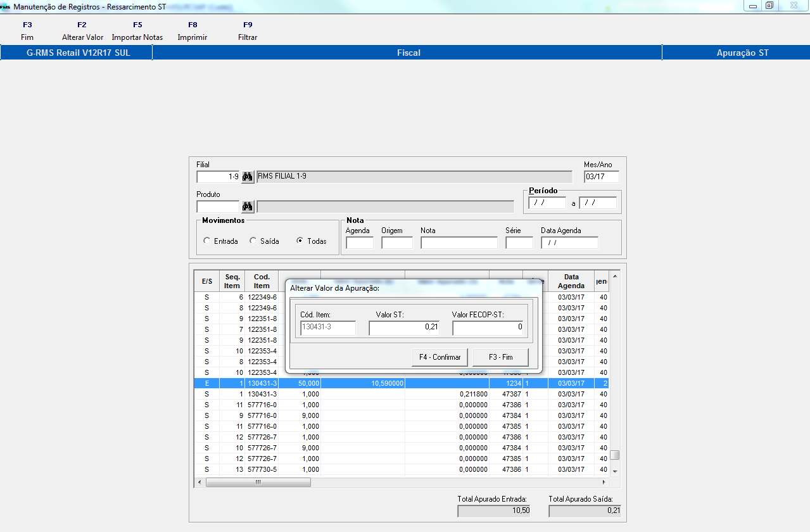Select the Todas movement radio button
810x532 pixels.
tap(300, 241)
